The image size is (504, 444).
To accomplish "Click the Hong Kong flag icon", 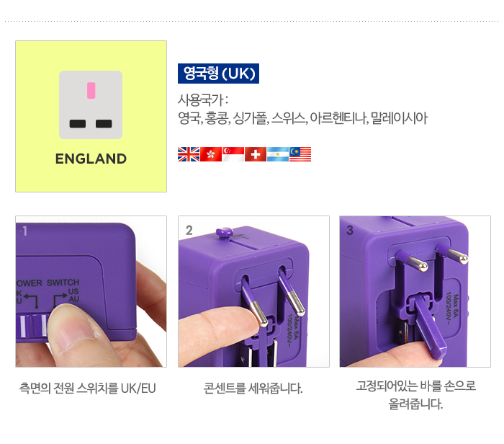I will [211, 154].
